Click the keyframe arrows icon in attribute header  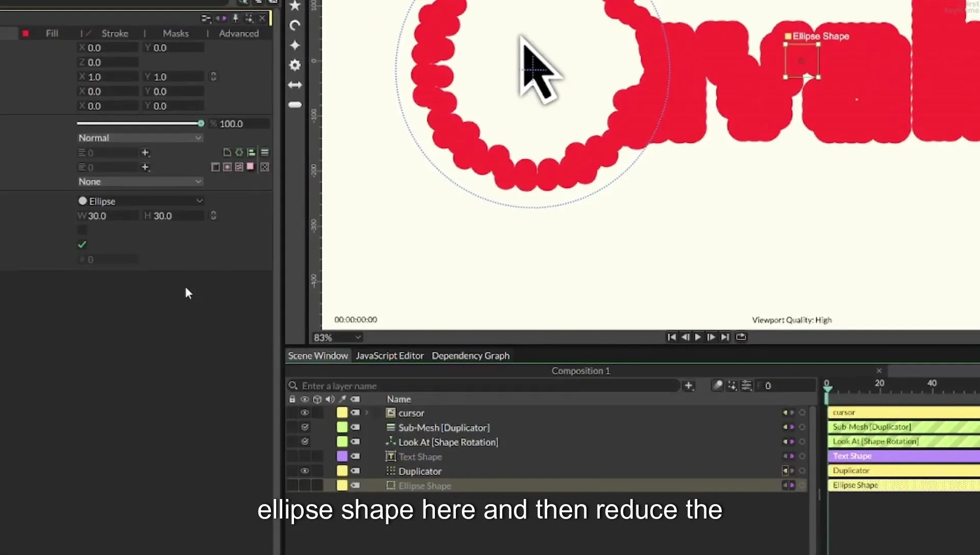[221, 18]
